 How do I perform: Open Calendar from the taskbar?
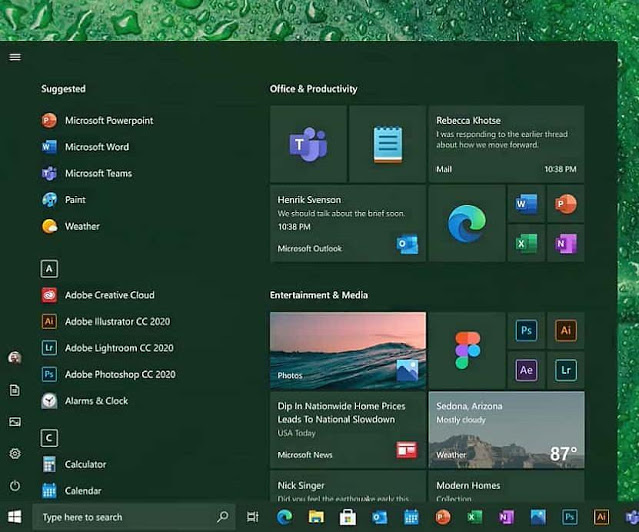click(x=411, y=517)
